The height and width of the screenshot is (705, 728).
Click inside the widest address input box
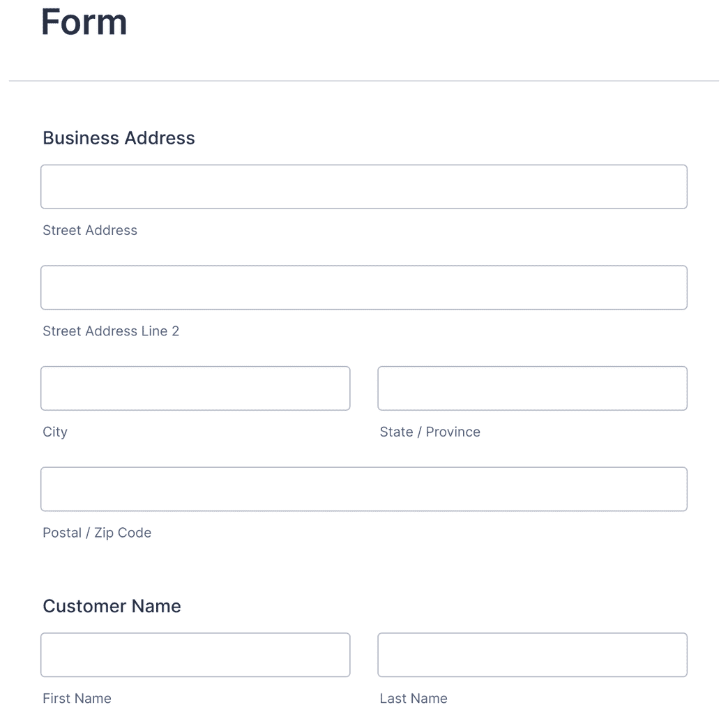tap(364, 186)
